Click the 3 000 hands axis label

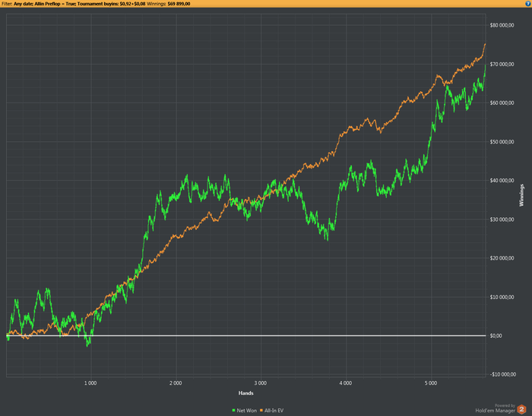[x=260, y=383]
